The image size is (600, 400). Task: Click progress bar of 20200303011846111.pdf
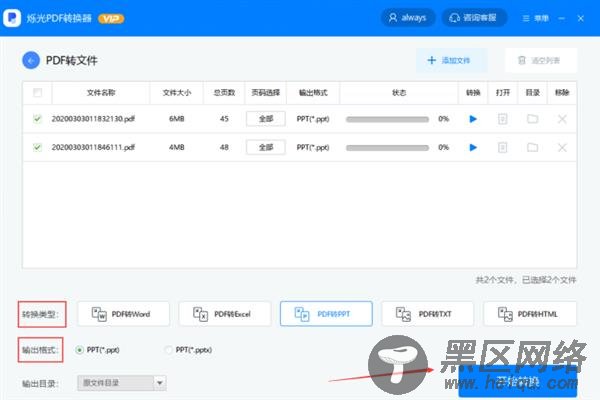(387, 147)
